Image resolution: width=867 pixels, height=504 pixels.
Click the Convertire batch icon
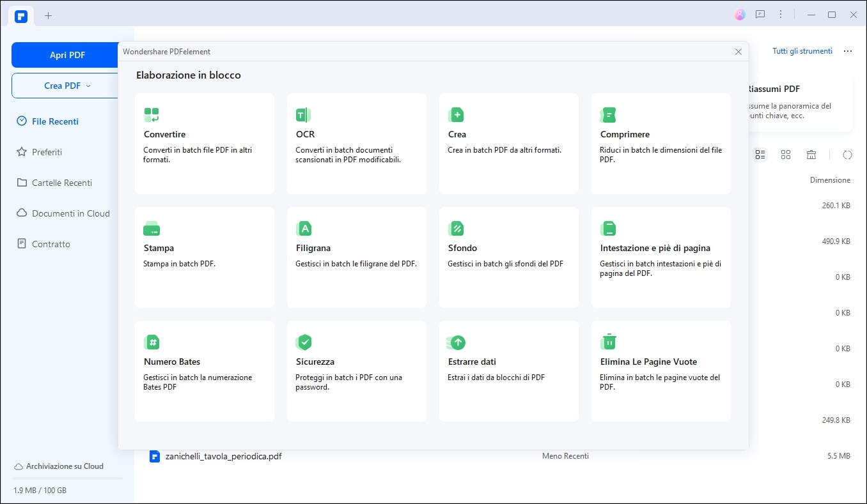(152, 115)
